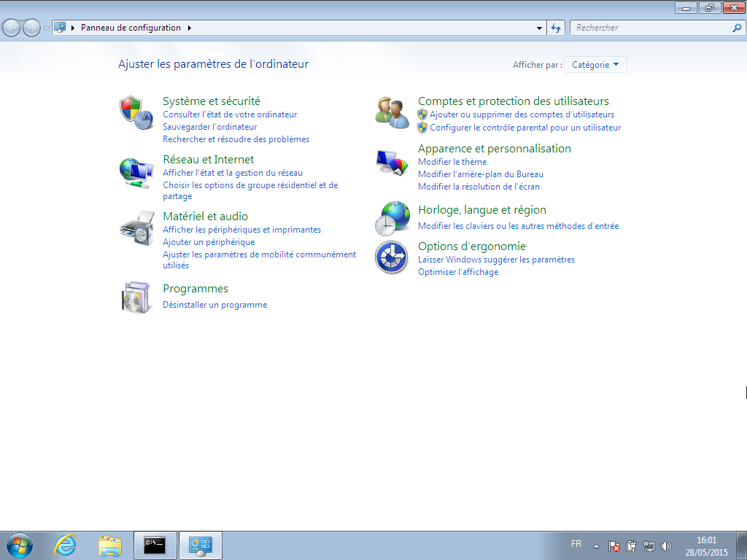Click Modifier les claviers ou méthodes d'entrée

point(518,226)
